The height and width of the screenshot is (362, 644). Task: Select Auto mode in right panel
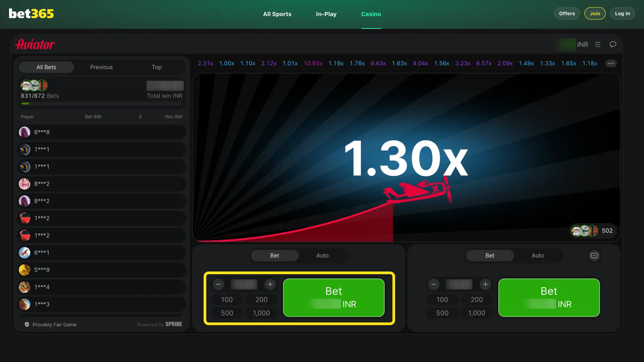538,255
